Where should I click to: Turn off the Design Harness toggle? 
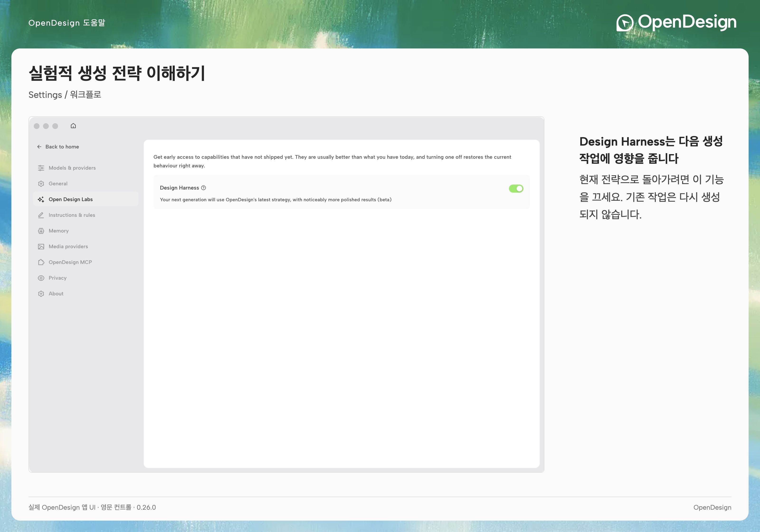tap(516, 188)
